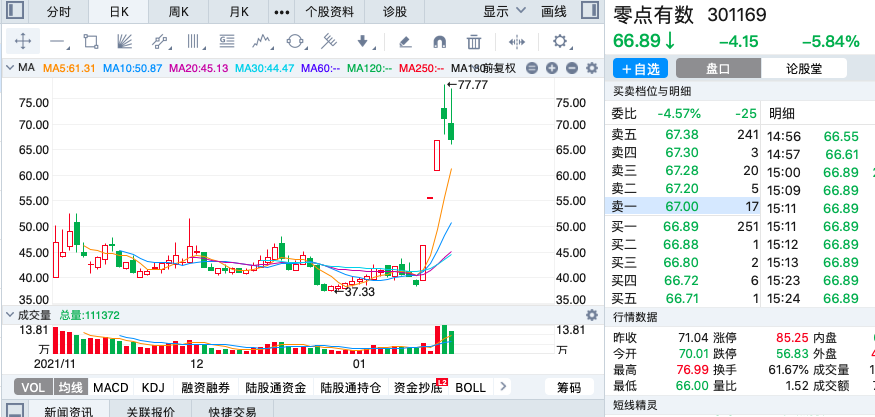The width and height of the screenshot is (875, 417).
Task: Show more indicators with right arrow
Action: click(x=503, y=386)
